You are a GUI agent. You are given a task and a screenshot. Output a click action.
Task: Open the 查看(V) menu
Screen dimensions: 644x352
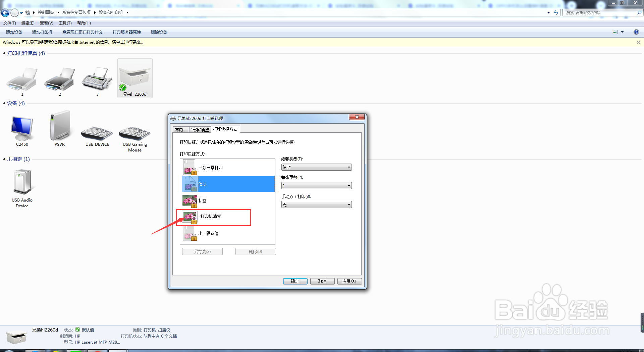pyautogui.click(x=46, y=23)
